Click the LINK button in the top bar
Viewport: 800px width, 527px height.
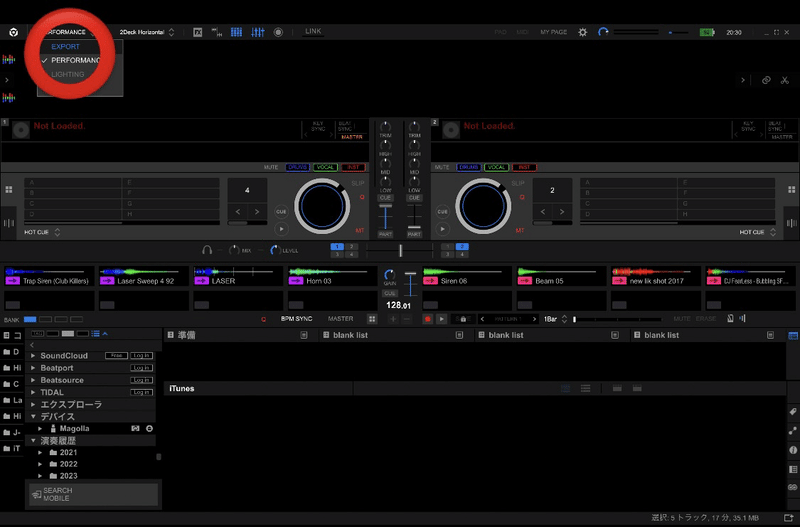(313, 31)
